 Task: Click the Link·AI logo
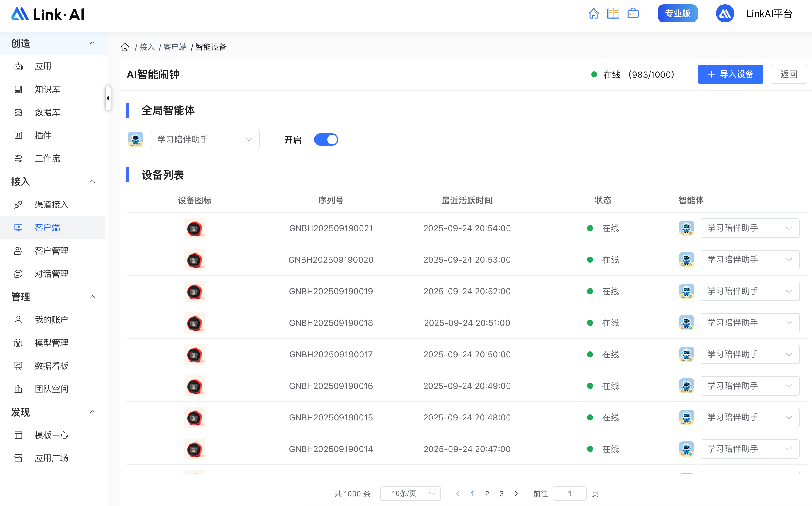click(x=48, y=14)
